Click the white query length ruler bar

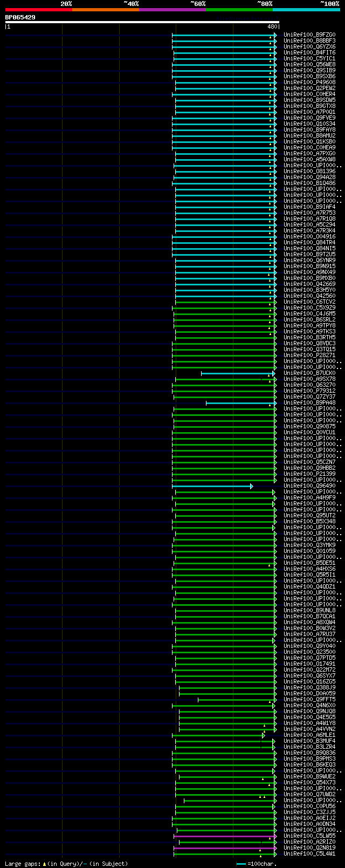(142, 22)
